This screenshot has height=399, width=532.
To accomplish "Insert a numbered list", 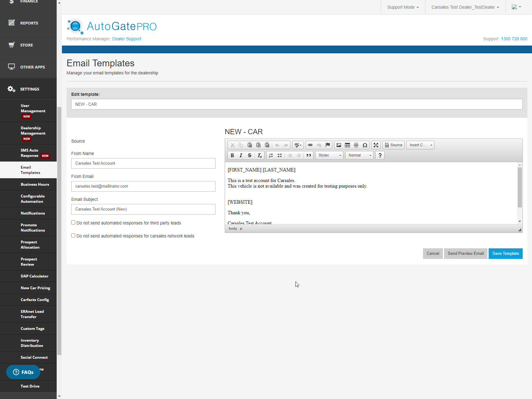I will pyautogui.click(x=271, y=155).
